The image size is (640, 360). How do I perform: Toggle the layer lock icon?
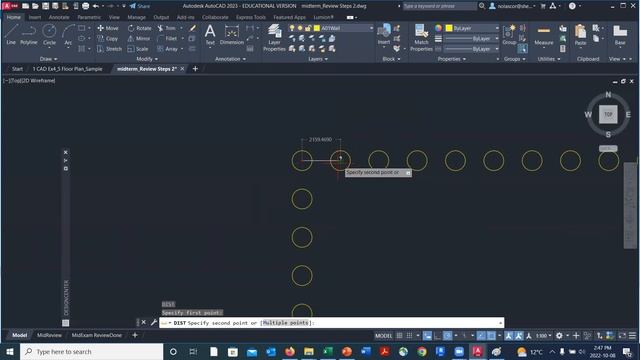tap(308, 28)
